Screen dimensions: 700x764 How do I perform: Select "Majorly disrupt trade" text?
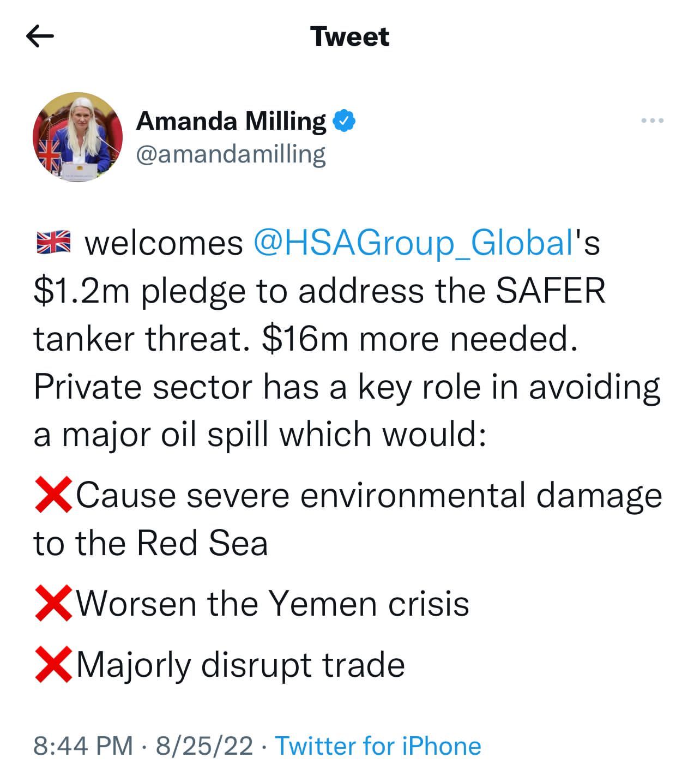pos(240,665)
